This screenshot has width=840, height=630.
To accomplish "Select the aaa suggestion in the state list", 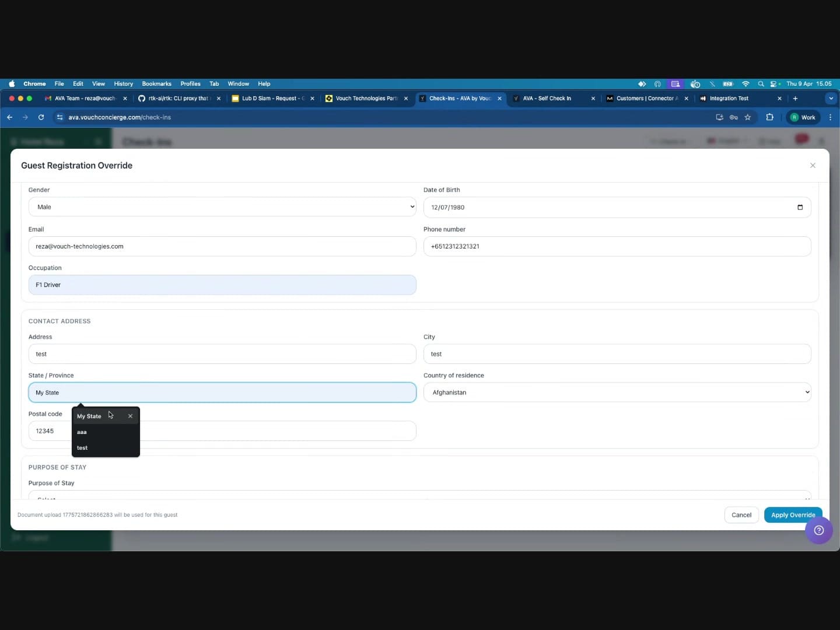I will 82,432.
